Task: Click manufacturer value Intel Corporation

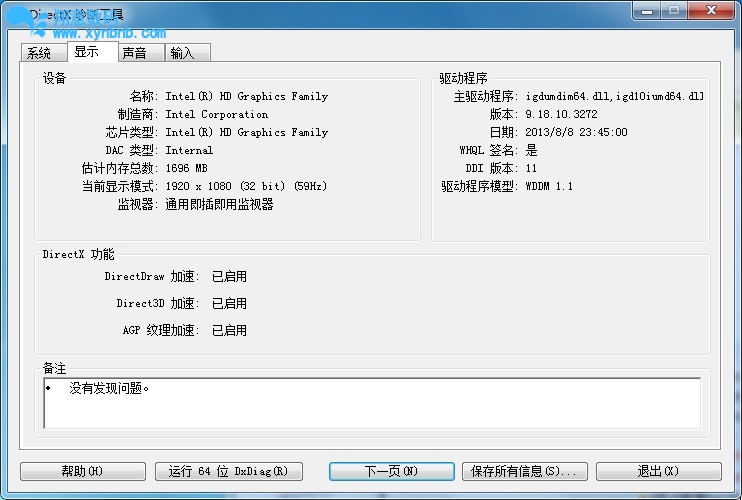Action: click(x=217, y=114)
